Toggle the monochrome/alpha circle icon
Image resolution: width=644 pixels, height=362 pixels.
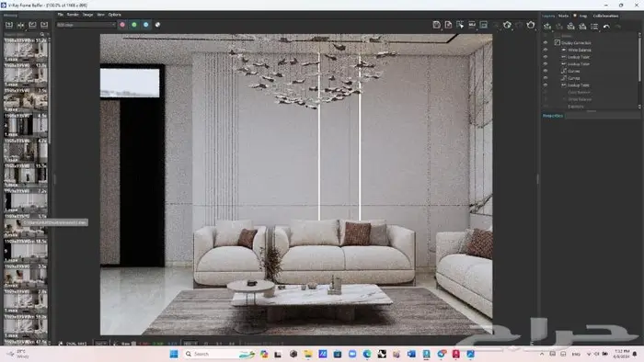(157, 25)
